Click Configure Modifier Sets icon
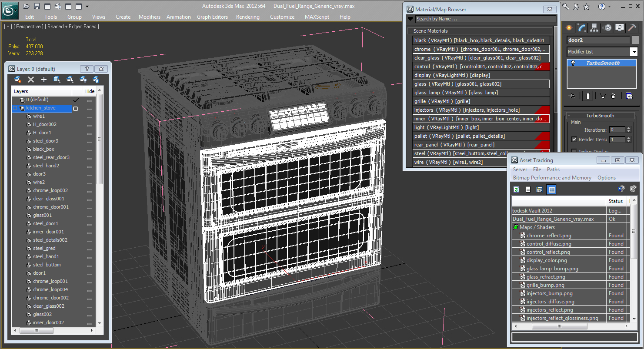The width and height of the screenshot is (644, 349). point(629,96)
